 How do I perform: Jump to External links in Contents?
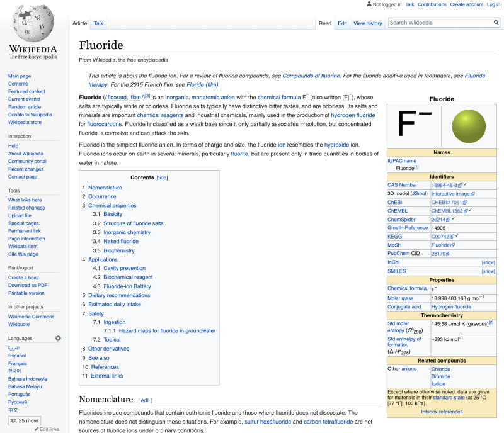point(106,376)
